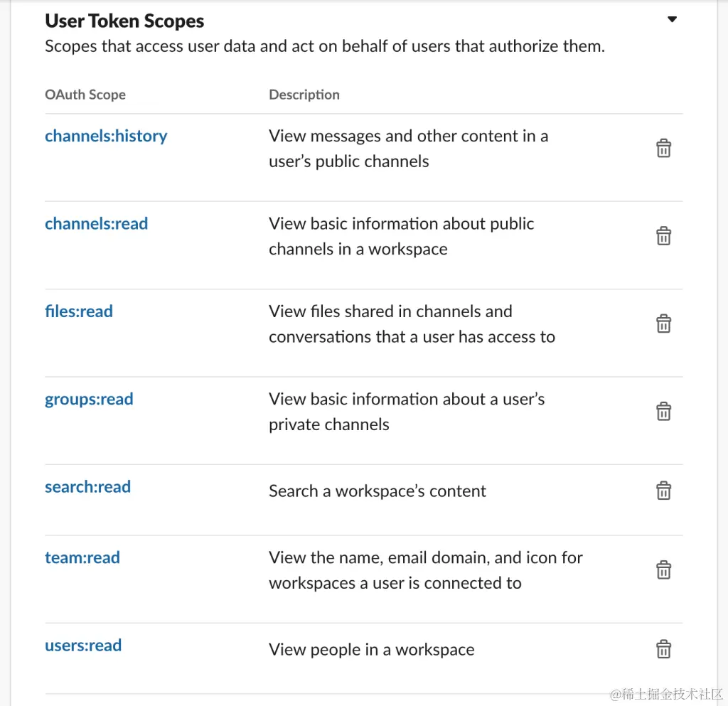Click the Description column header
This screenshot has width=728, height=706.
pos(304,95)
